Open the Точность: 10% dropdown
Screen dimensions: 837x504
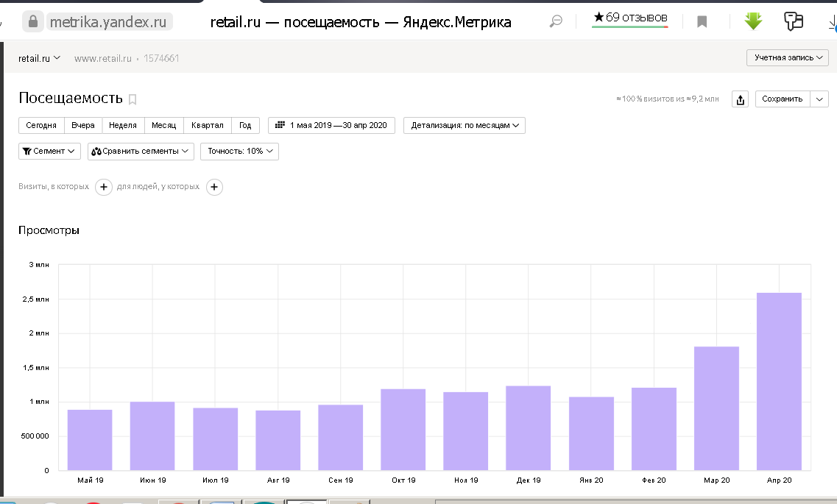pos(240,152)
